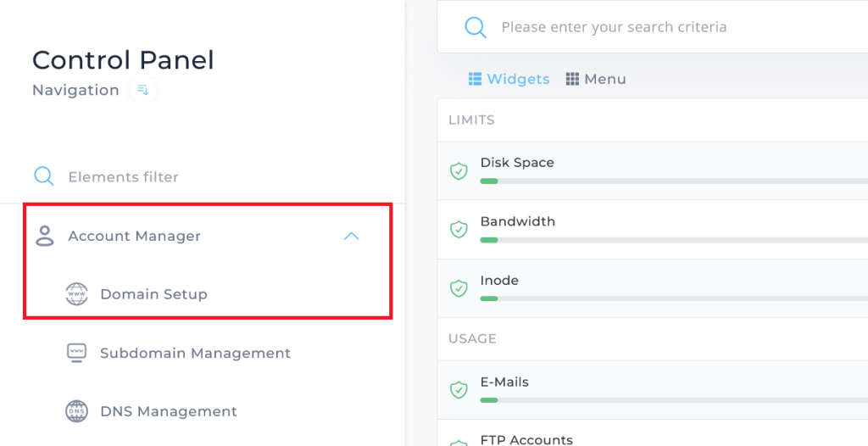Open Domain Setup page
Screen dimensions: 868x446
(153, 294)
